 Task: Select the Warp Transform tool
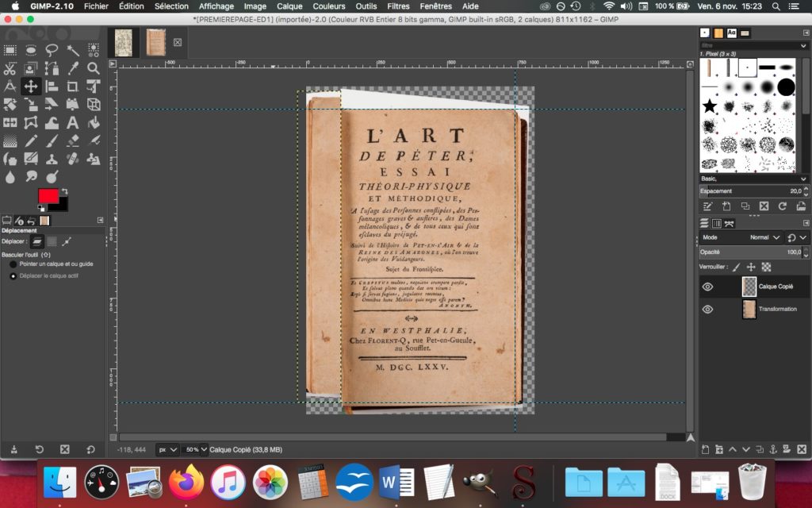tap(52, 122)
